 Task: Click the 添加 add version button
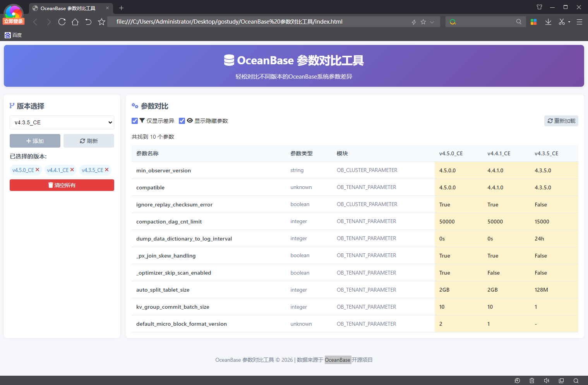(x=35, y=141)
